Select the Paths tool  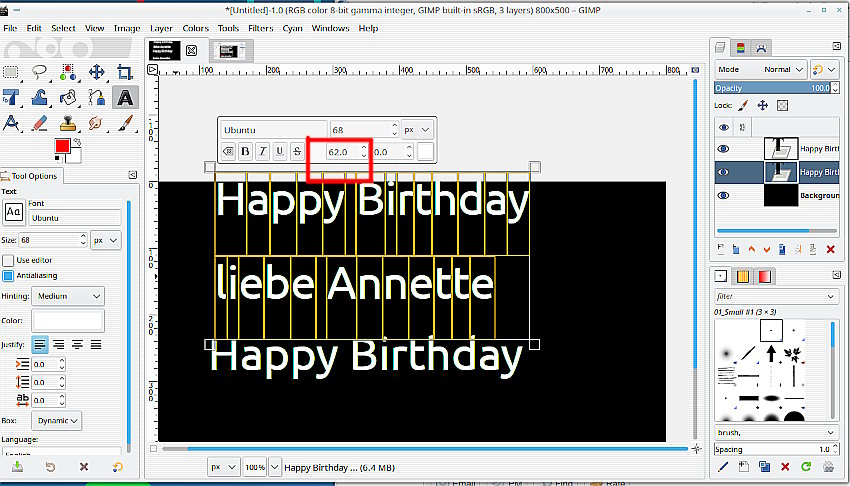[x=96, y=98]
